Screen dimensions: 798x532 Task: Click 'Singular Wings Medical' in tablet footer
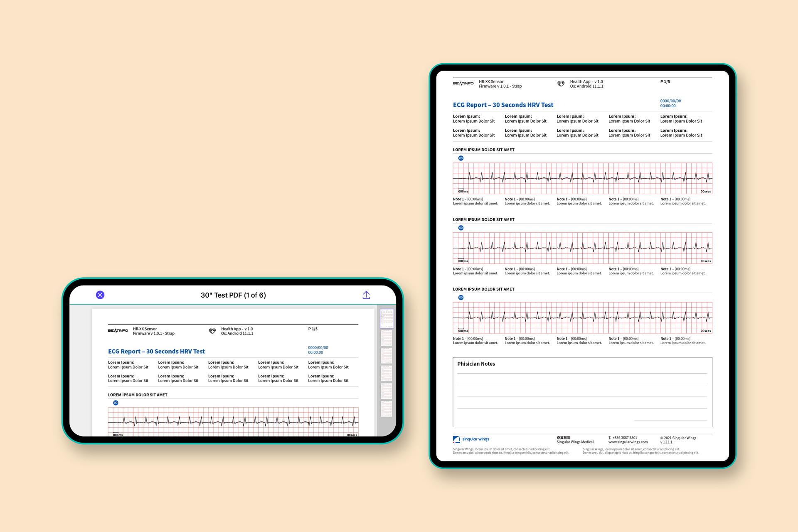[x=575, y=442]
